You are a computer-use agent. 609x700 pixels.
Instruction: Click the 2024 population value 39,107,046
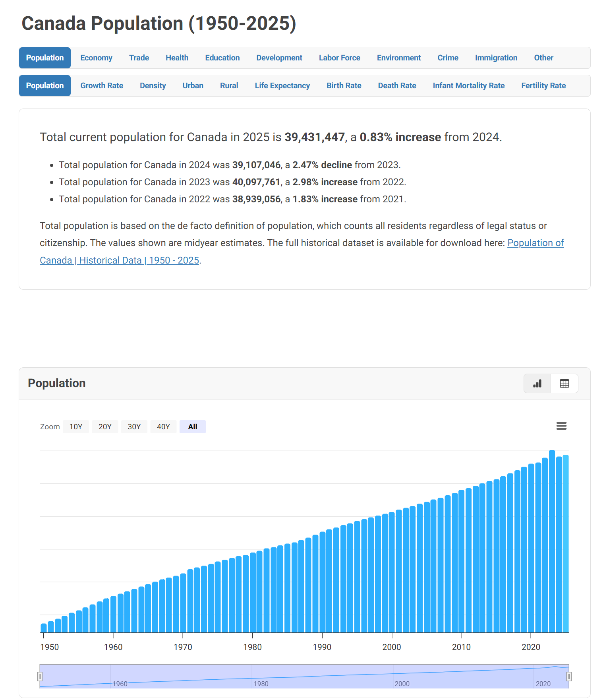click(x=256, y=165)
